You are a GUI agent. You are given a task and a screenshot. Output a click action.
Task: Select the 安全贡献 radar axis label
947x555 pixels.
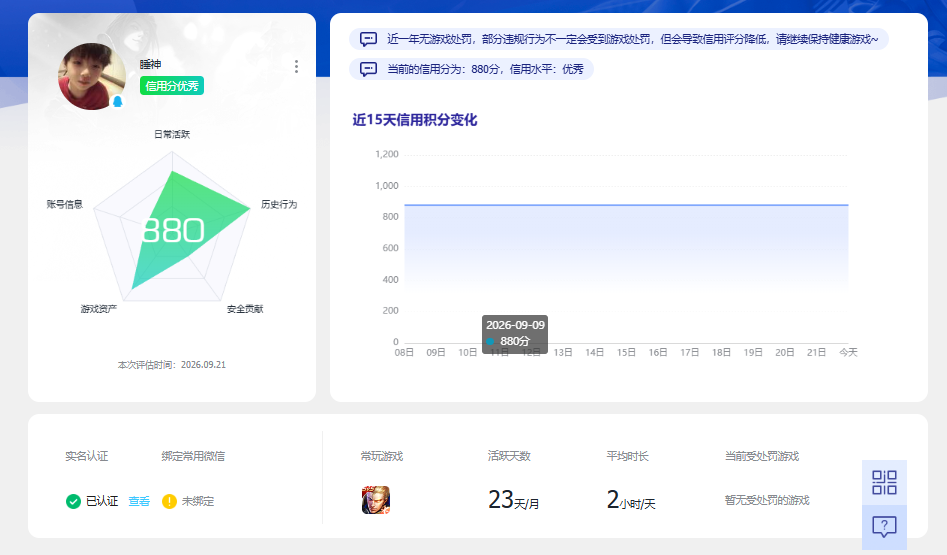[x=245, y=309]
